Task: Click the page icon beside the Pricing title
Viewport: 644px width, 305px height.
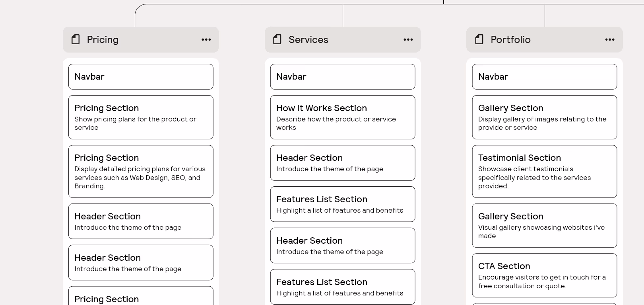Action: 76,39
